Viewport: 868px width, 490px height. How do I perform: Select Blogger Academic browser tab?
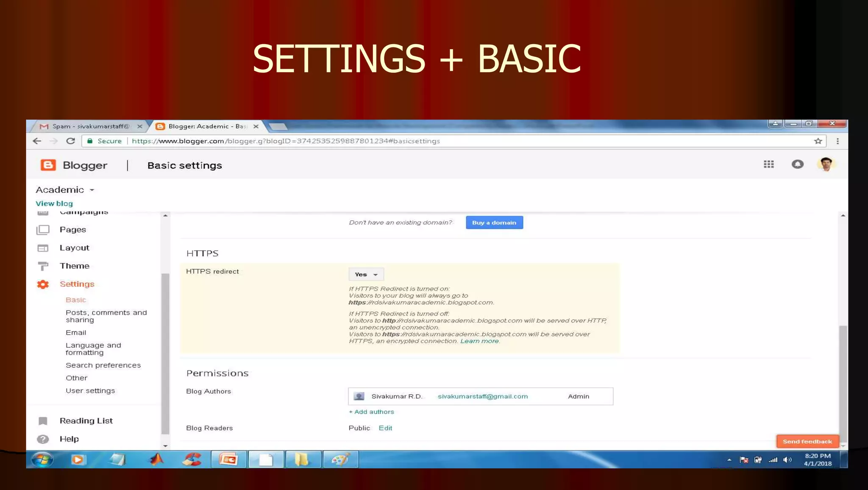(207, 126)
